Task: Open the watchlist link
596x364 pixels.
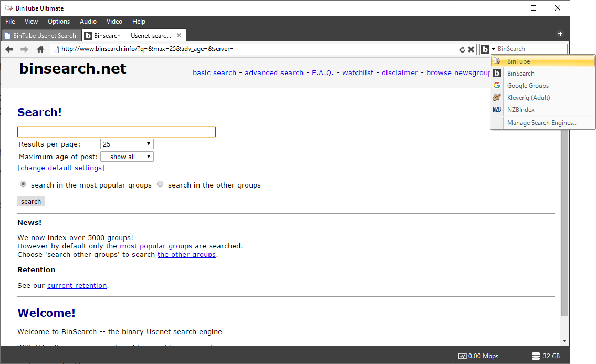Action: (x=358, y=72)
